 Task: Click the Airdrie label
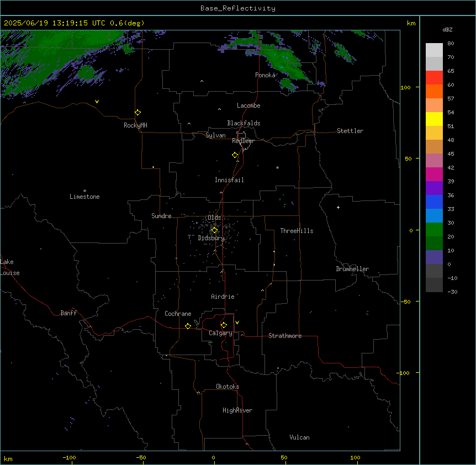pyautogui.click(x=223, y=297)
